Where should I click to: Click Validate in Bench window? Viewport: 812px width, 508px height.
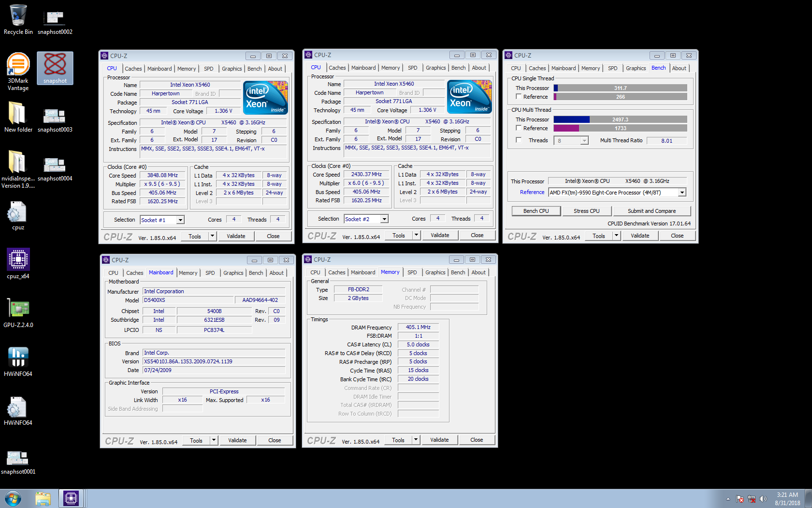tap(640, 236)
